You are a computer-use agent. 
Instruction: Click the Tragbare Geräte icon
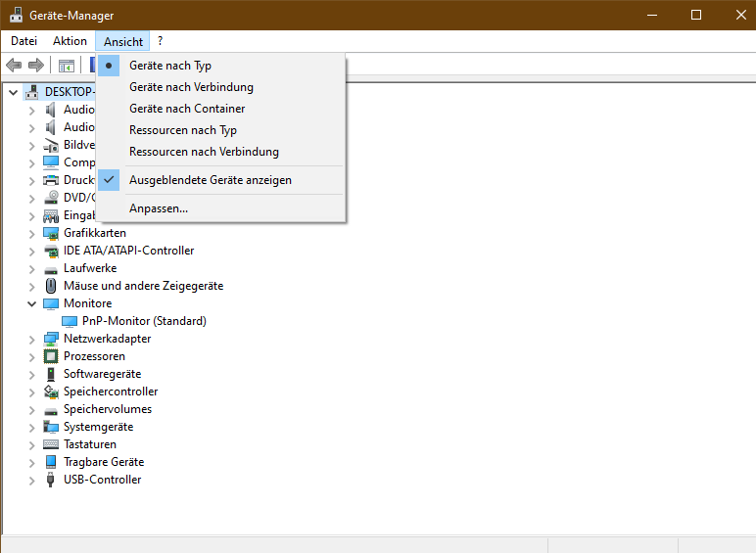(51, 462)
